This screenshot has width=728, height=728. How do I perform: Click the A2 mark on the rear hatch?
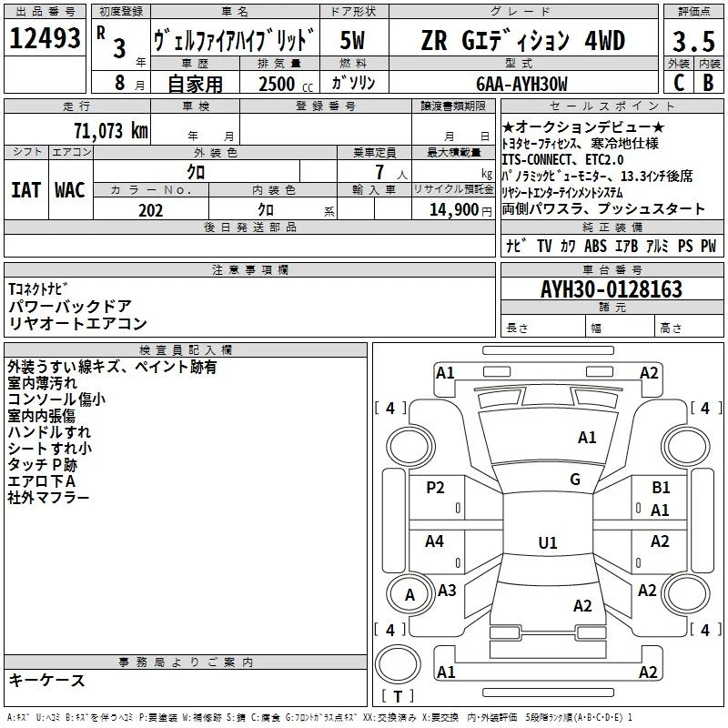tap(582, 606)
